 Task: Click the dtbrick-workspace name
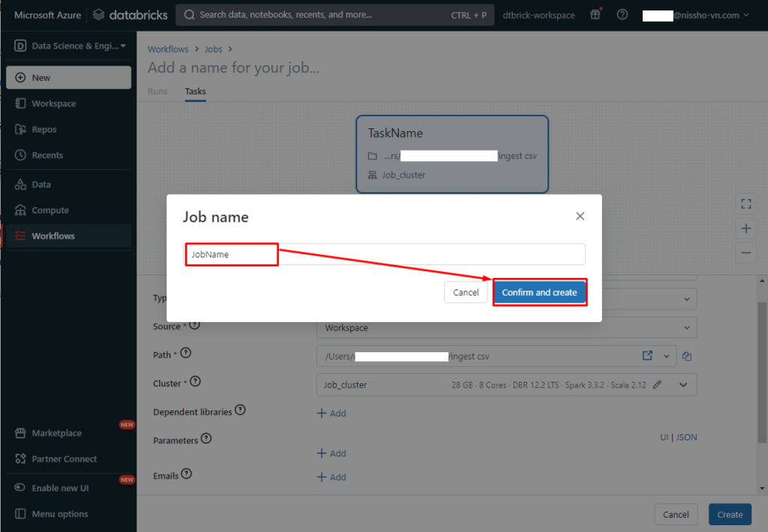pyautogui.click(x=538, y=15)
